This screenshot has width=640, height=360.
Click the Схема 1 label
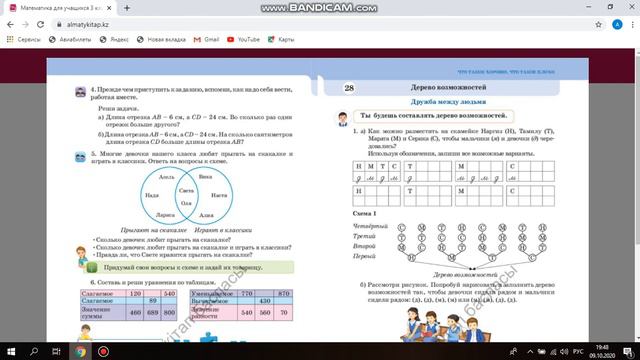[364, 213]
